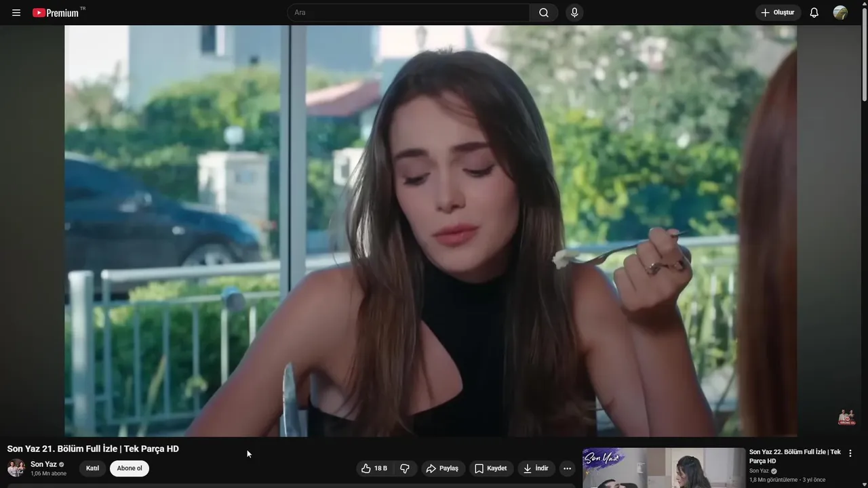Open more actions ellipsis menu
This screenshot has width=868, height=488.
click(568, 468)
